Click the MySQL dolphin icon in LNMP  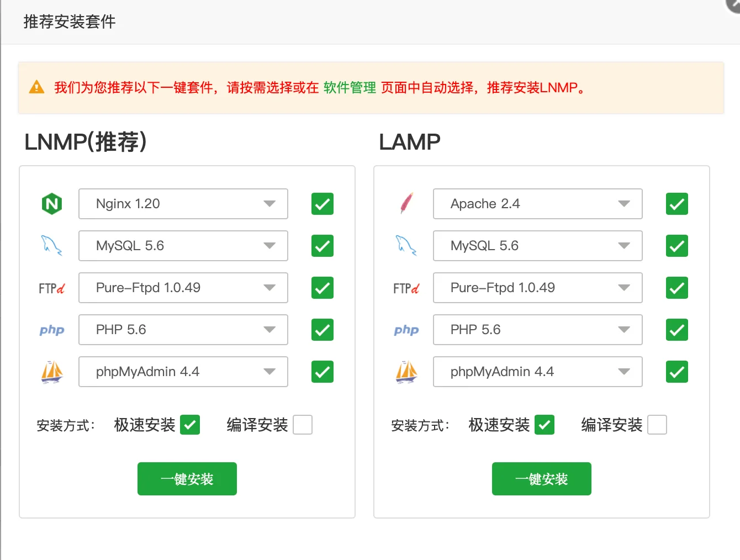coord(52,246)
